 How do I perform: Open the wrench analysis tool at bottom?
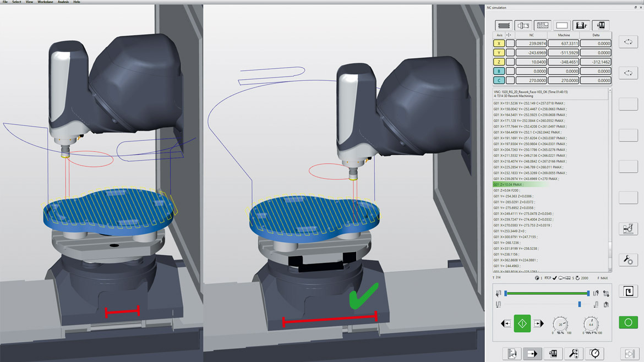574,353
